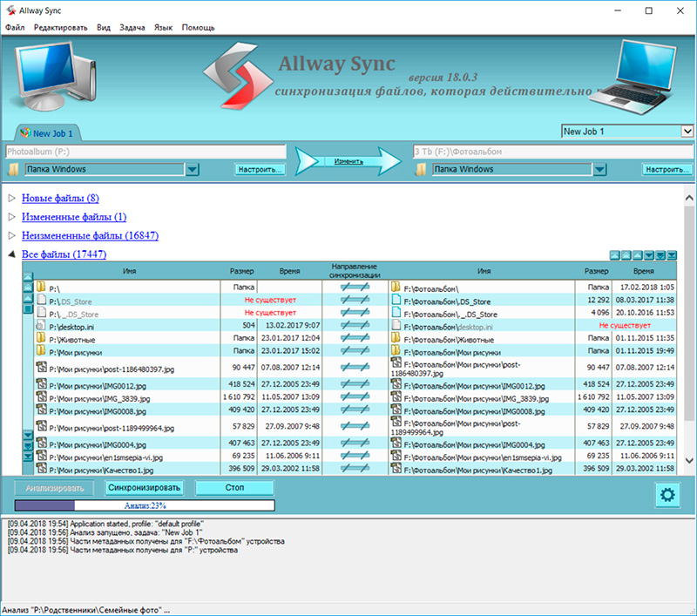The width and height of the screenshot is (697, 616).
Task: Click folder icon of P:\Животные row
Action: (41, 339)
